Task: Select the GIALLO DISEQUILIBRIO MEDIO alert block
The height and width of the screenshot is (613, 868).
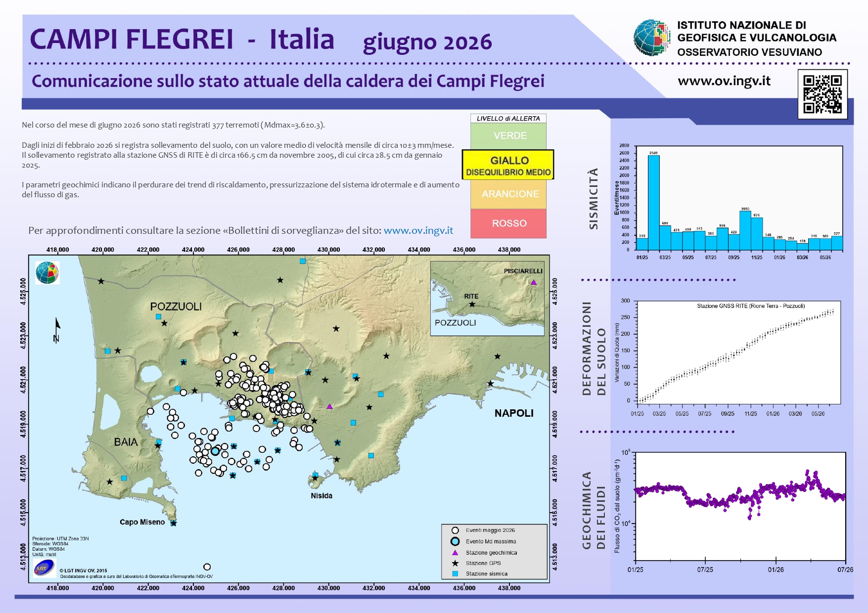Action: 508,165
